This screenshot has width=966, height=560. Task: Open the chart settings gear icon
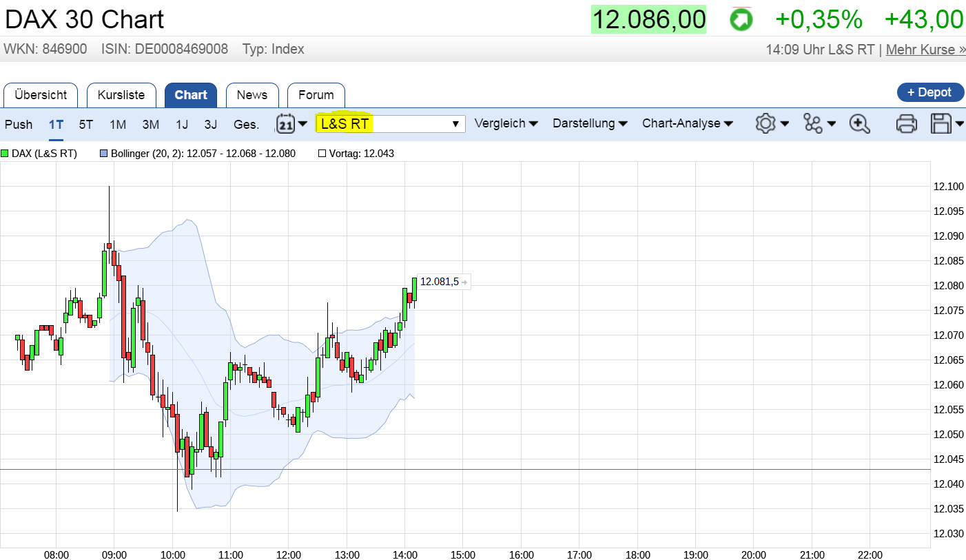(766, 123)
